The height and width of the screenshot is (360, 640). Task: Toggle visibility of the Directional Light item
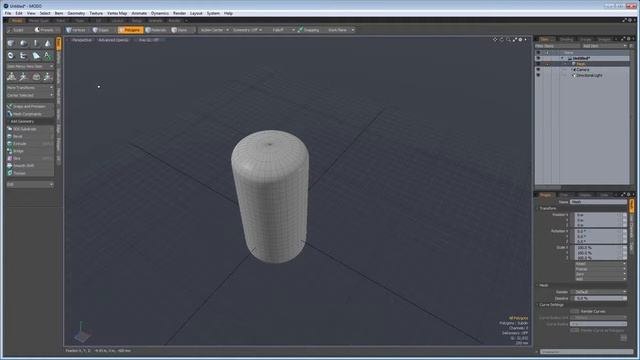point(538,76)
